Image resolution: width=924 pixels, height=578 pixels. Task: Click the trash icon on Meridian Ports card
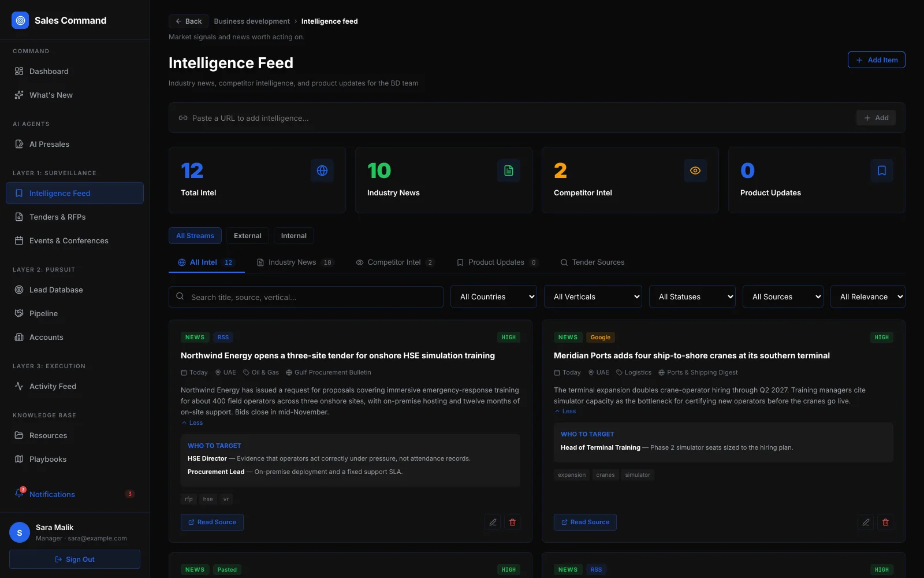[x=885, y=522]
